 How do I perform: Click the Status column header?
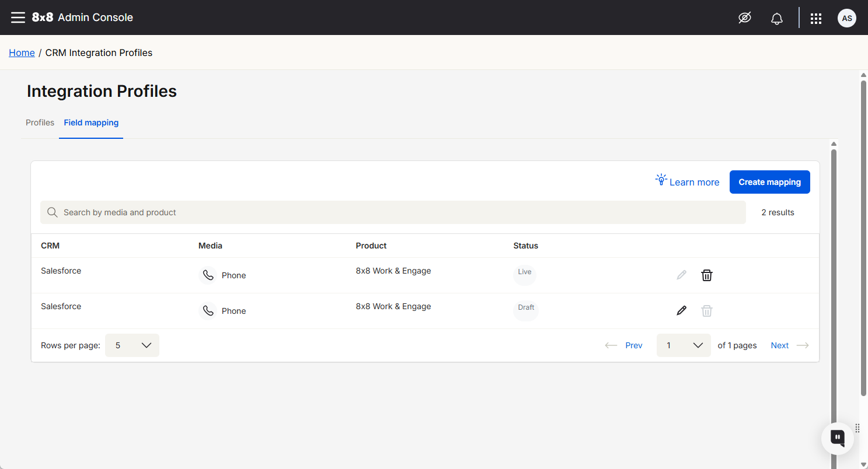pyautogui.click(x=525, y=246)
